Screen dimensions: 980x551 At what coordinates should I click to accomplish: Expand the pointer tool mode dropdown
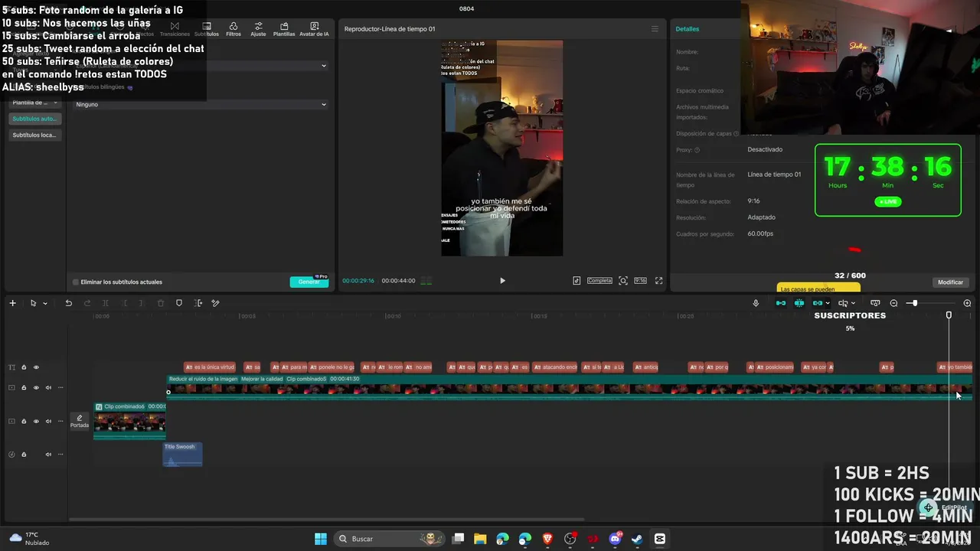[x=45, y=304]
